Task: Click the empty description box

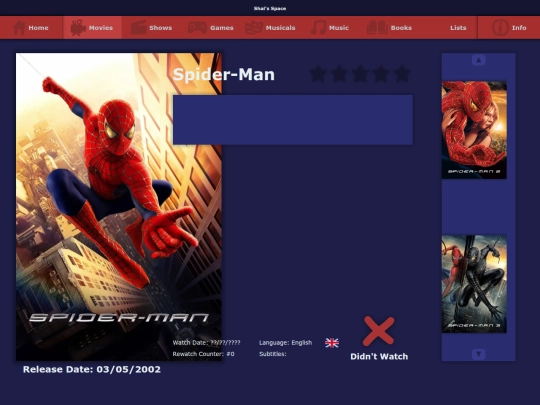Action: click(293, 120)
